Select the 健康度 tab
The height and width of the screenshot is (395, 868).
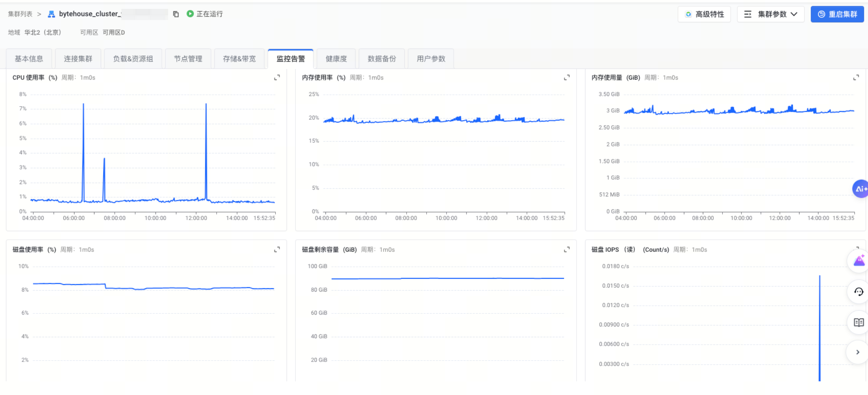(336, 59)
